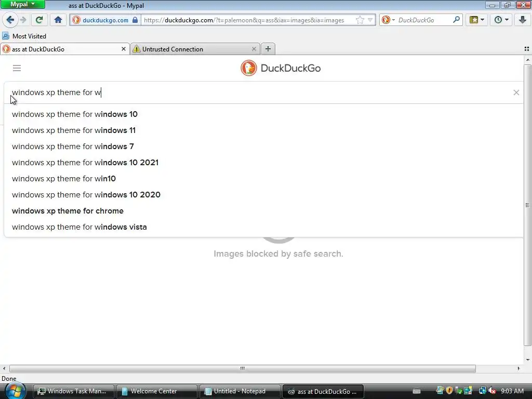Screen dimensions: 532x399
Task: Click the 9:03 AM system clock
Action: tap(512, 391)
